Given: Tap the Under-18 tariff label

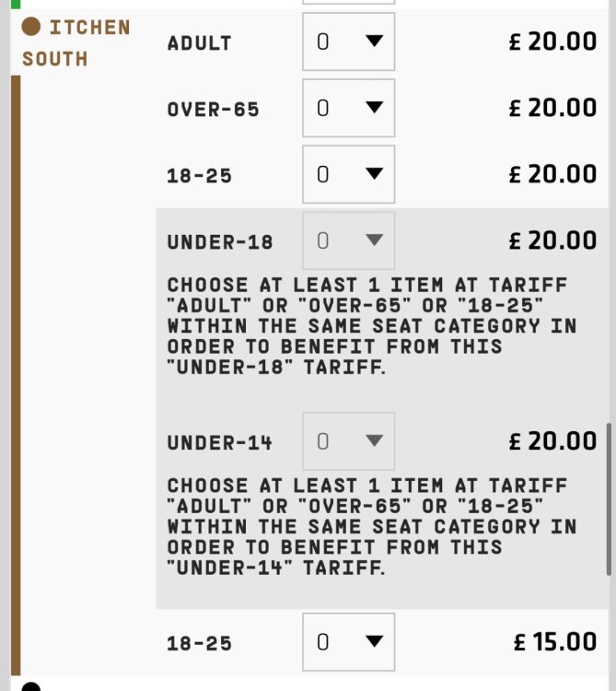Looking at the screenshot, I should [220, 242].
